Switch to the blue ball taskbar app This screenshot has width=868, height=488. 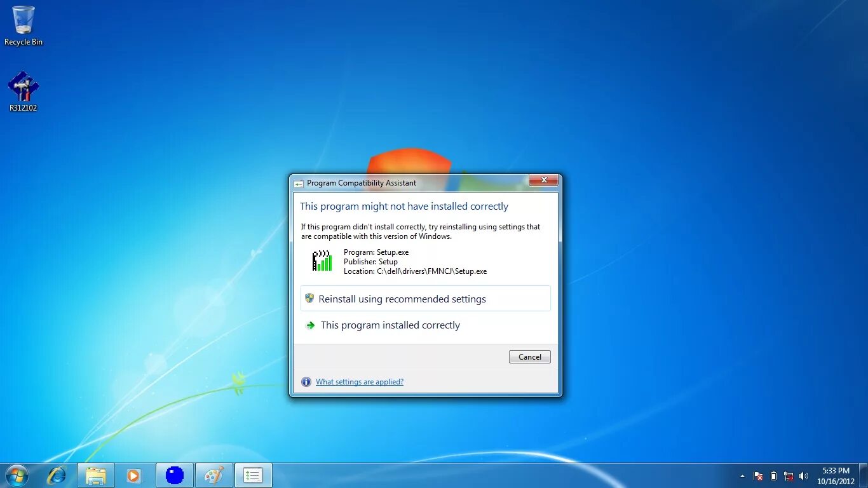pyautogui.click(x=174, y=475)
